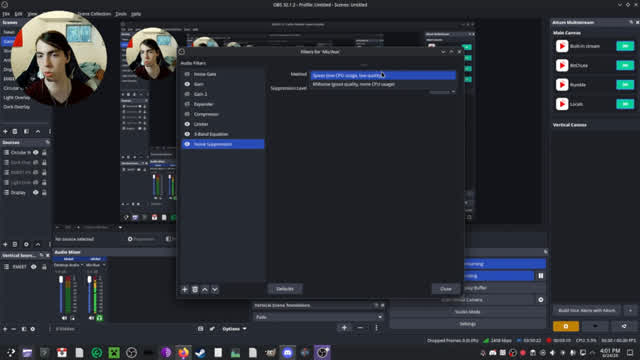This screenshot has width=640, height=360.
Task: Move source up with Sources panel arrow
Action: click(38, 244)
